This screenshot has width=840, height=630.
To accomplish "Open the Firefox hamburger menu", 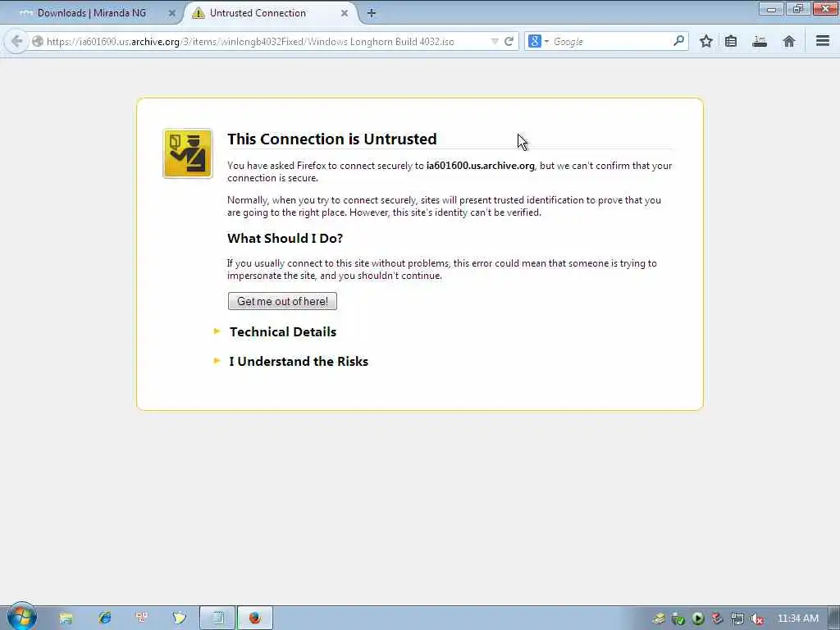I will point(823,41).
